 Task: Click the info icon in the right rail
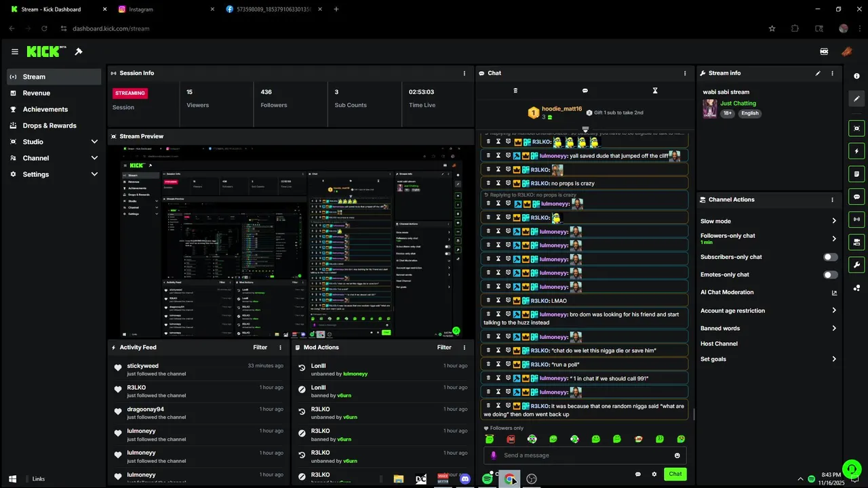pyautogui.click(x=856, y=76)
